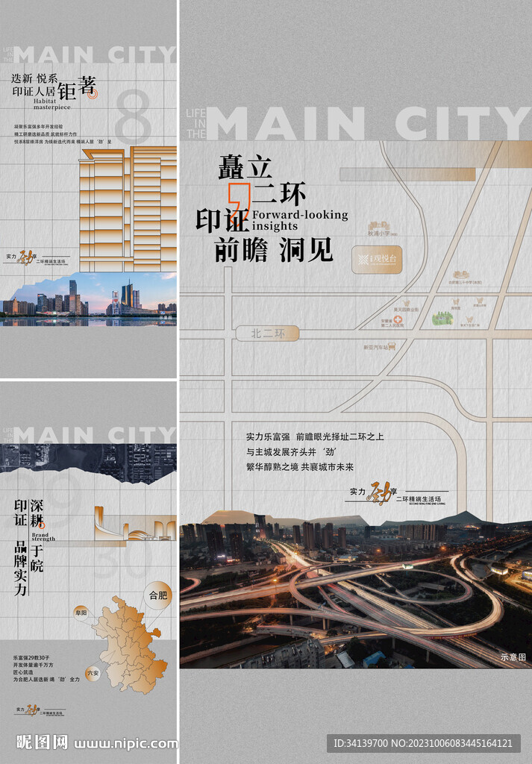
Task: Click the shopping cart icon above 昊天园商业街
Action: [x=407, y=303]
